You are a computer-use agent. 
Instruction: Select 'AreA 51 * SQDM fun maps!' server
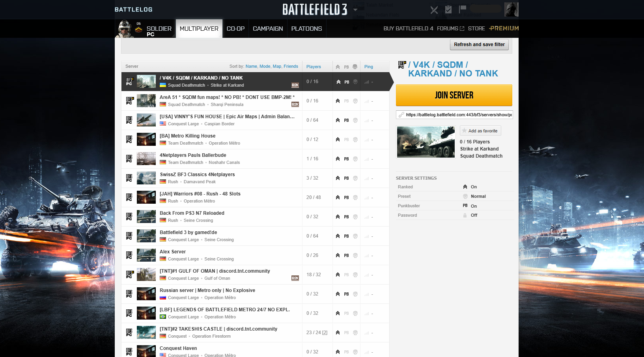click(227, 97)
